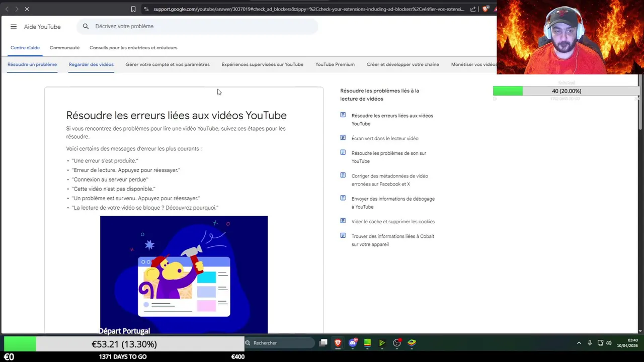Select the Centre d'aide tab
Viewport: 644px width, 362px height.
pyautogui.click(x=25, y=48)
